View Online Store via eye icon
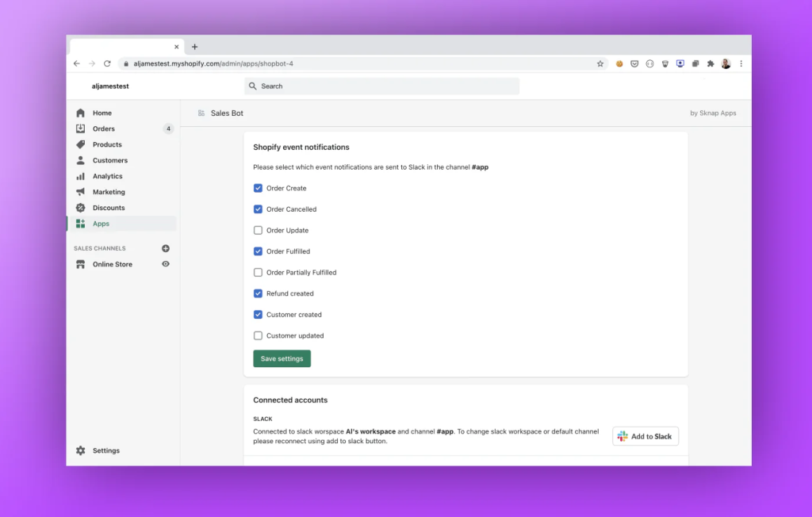Image resolution: width=812 pixels, height=517 pixels. pyautogui.click(x=166, y=264)
